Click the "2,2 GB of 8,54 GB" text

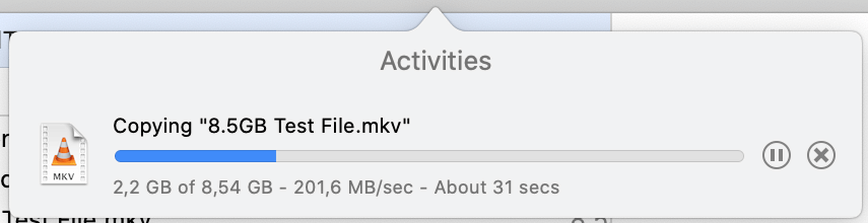[x=193, y=187]
